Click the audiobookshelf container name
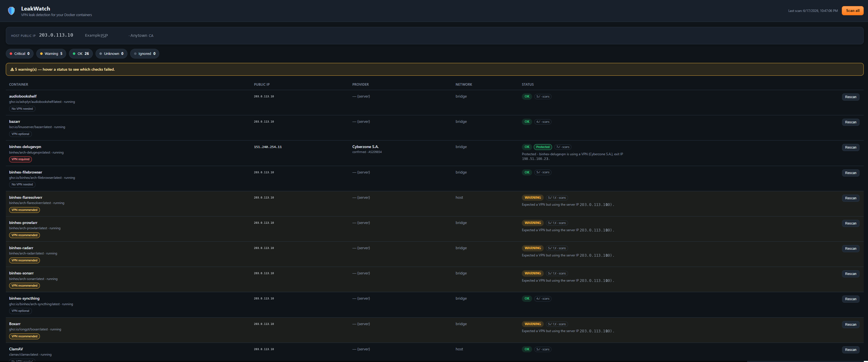The height and width of the screenshot is (362, 868). coord(23,96)
